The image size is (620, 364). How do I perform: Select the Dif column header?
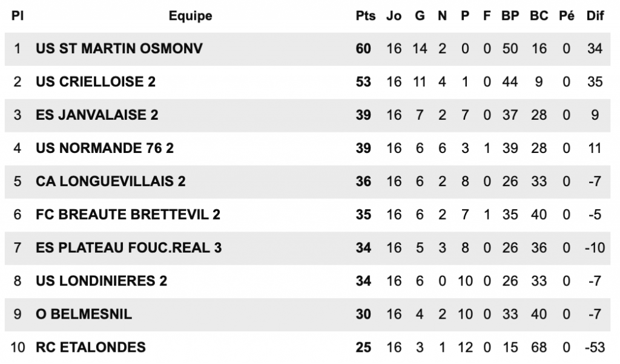[x=595, y=16]
